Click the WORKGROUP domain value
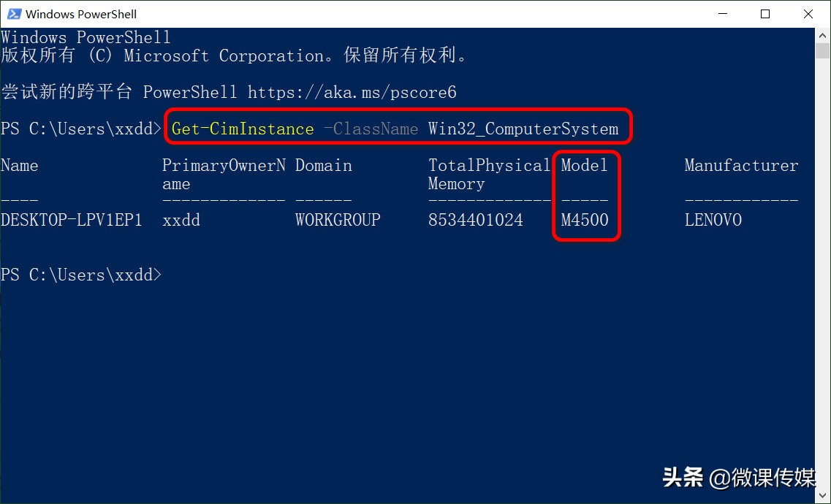Viewport: 831px width, 504px height. pos(338,220)
